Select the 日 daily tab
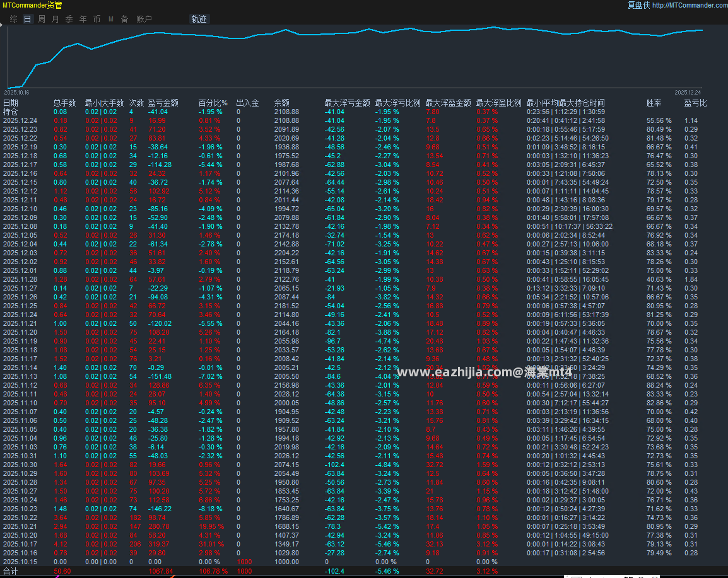 pos(27,19)
